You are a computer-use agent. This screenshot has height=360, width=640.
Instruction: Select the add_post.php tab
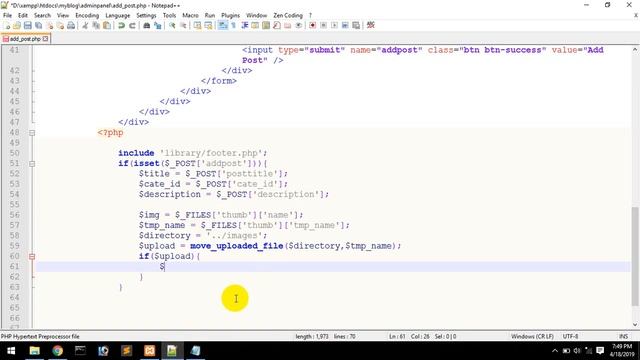coord(25,39)
